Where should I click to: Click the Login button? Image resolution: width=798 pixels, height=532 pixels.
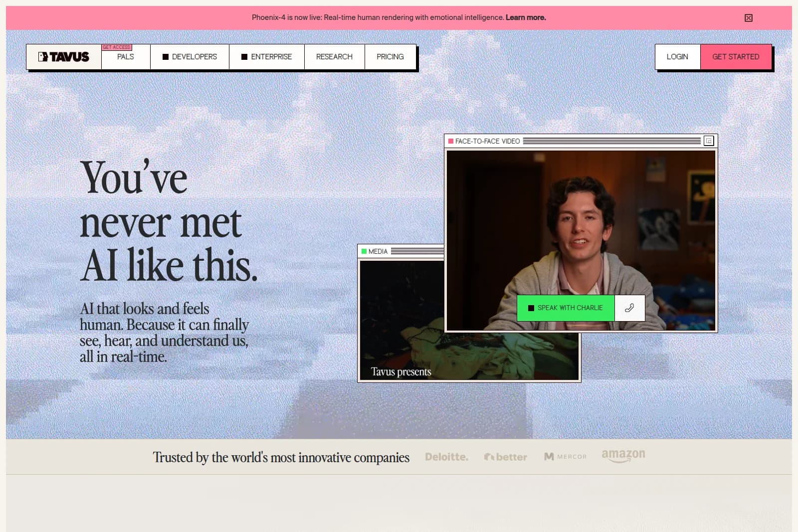pos(677,56)
